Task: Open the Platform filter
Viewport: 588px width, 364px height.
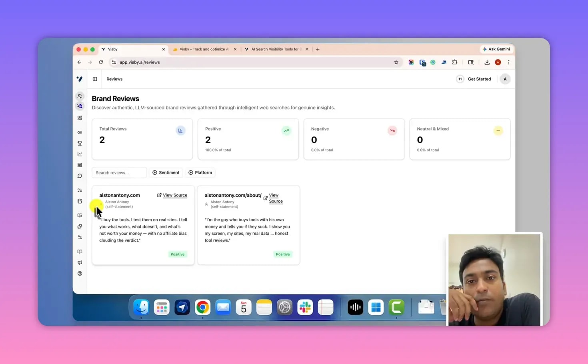Action: coord(200,172)
